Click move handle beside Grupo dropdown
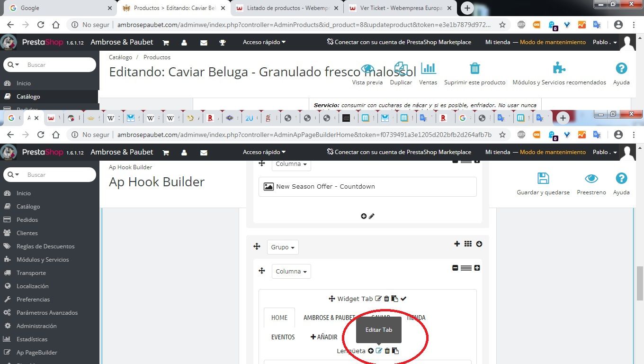The width and height of the screenshot is (644, 364). pyautogui.click(x=257, y=246)
